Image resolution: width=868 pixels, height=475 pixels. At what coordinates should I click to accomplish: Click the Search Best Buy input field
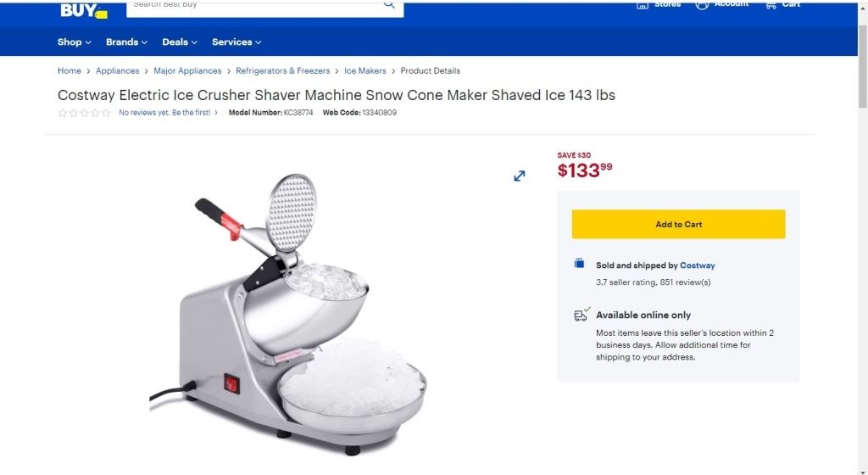point(254,7)
